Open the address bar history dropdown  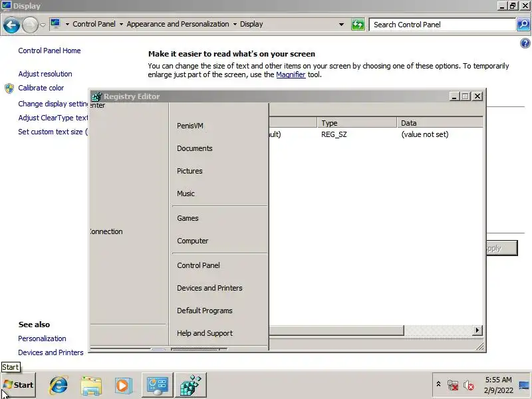(341, 25)
